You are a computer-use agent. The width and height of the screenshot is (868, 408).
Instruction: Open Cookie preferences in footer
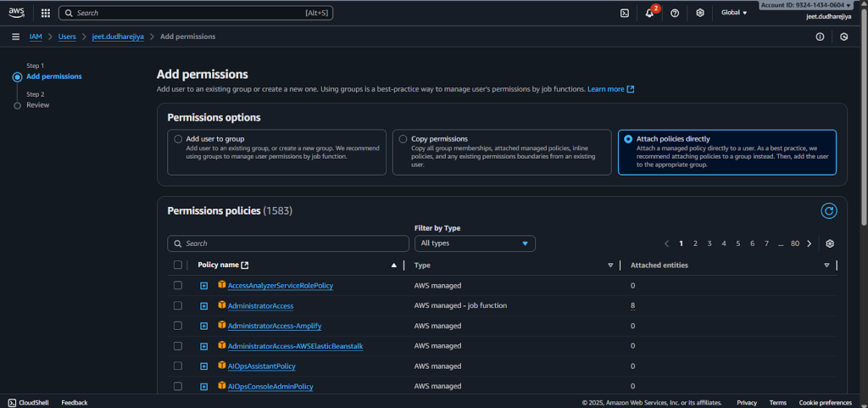pyautogui.click(x=826, y=402)
